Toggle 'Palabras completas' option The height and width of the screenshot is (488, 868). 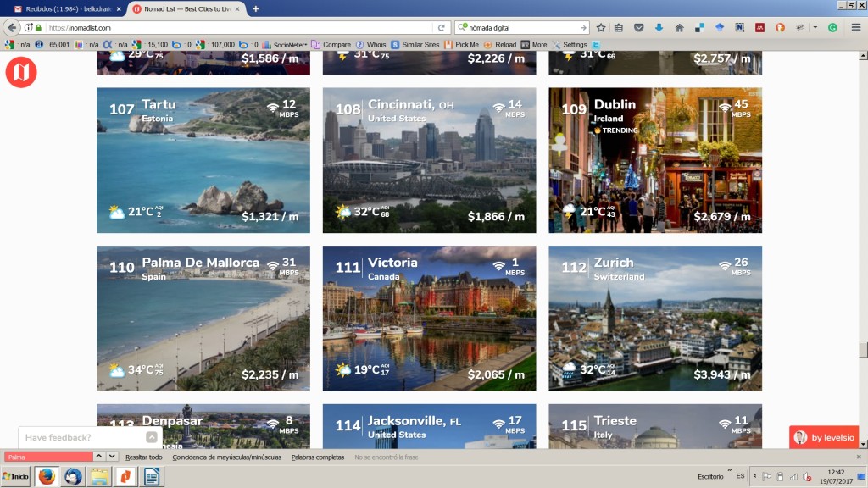pos(318,457)
